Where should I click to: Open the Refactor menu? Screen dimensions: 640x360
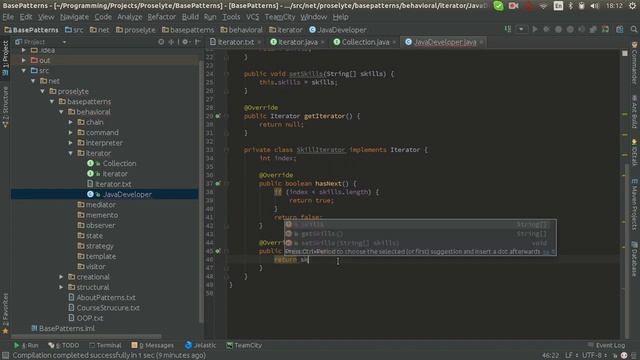pyautogui.click(x=162, y=17)
